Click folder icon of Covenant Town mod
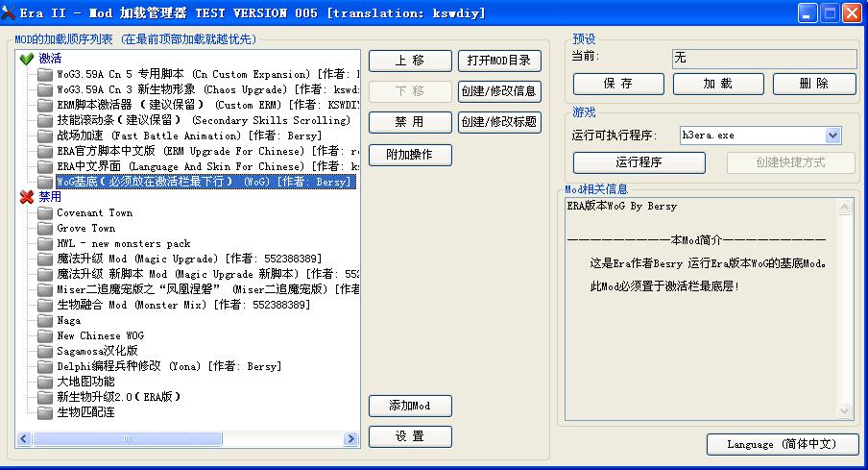 (x=45, y=212)
